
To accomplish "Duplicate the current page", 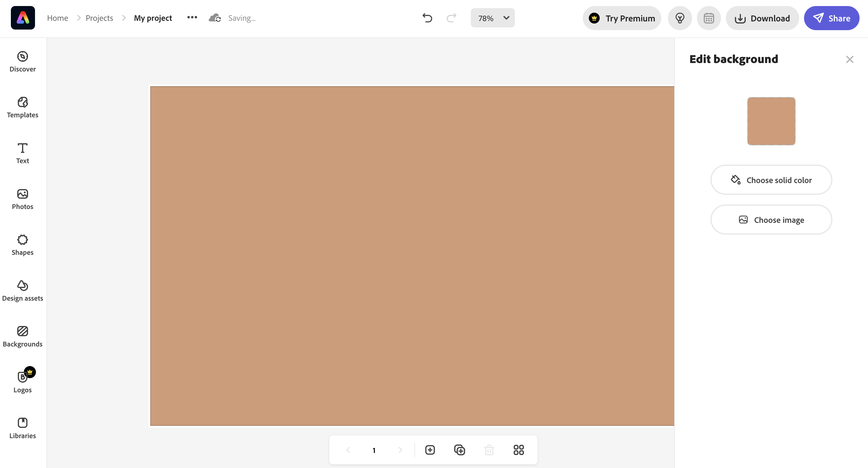I will click(460, 450).
